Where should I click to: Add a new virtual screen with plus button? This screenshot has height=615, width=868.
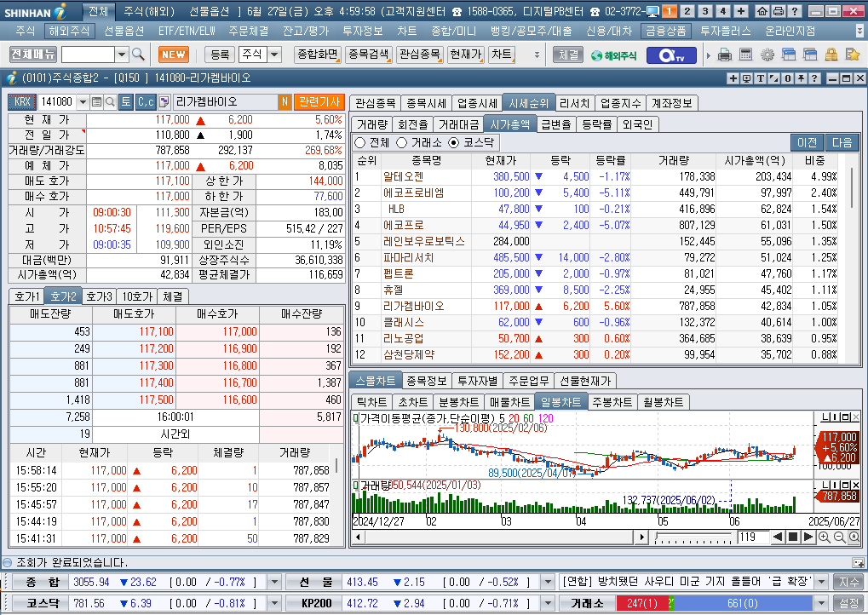pos(741,11)
